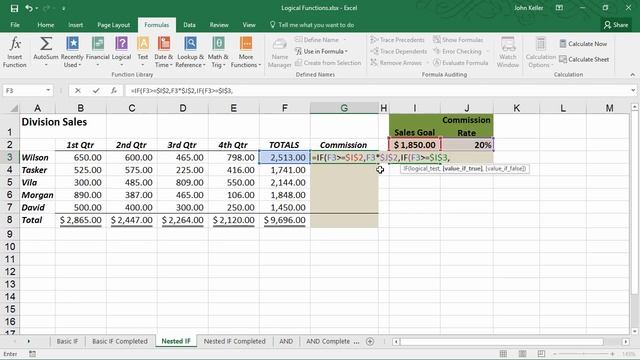Screen dimensions: 640x360
Task: Select the row 3 header
Action: (9, 157)
